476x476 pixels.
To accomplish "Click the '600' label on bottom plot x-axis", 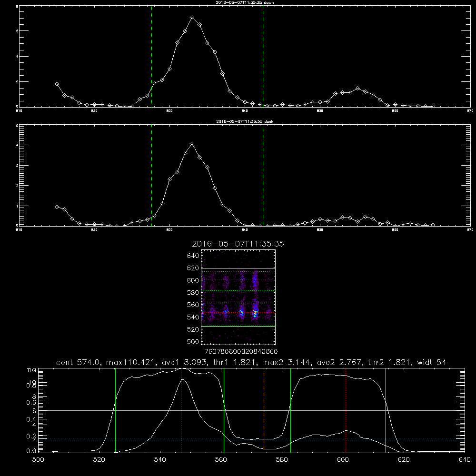I will click(343, 460).
